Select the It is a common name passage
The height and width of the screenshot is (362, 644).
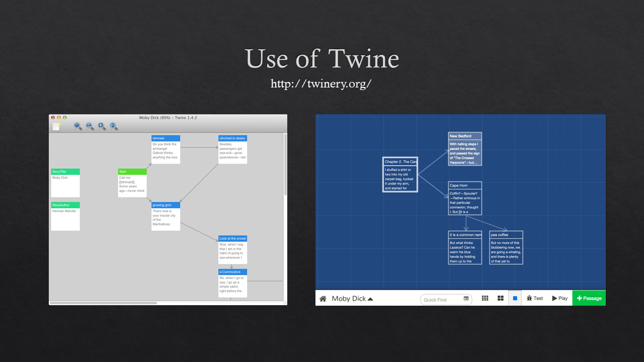pyautogui.click(x=465, y=247)
